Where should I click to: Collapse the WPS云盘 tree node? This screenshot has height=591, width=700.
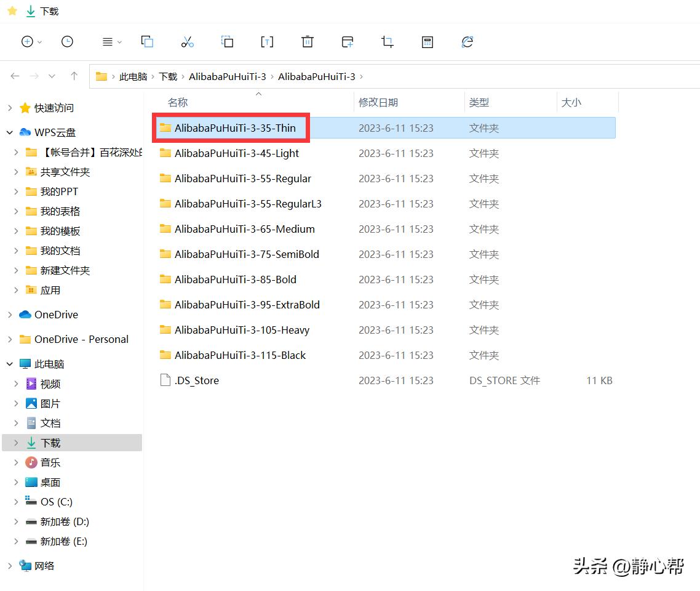coord(10,132)
